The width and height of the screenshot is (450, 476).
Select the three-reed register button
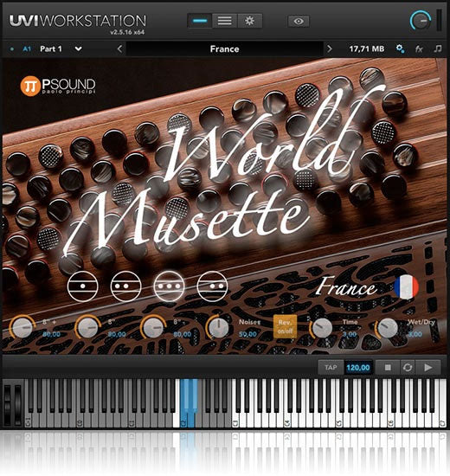(169, 286)
